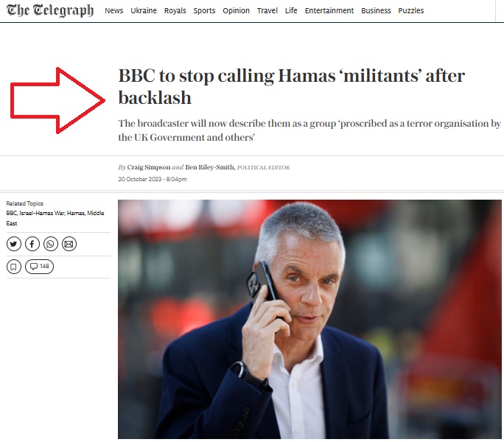Save article with bookmark icon

tap(14, 267)
